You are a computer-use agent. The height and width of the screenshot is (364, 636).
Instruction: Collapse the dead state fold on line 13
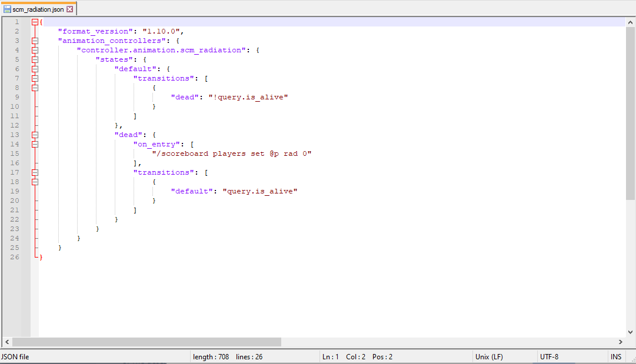[x=35, y=135]
